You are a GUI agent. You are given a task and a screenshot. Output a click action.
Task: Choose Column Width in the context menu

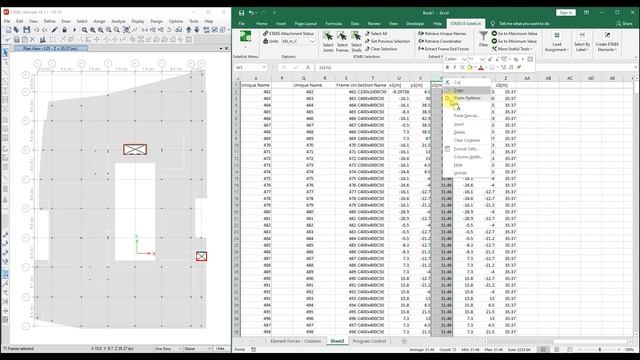pyautogui.click(x=467, y=157)
